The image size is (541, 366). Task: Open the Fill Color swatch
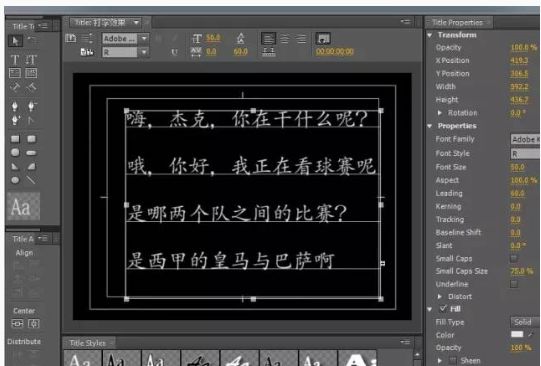coord(517,334)
